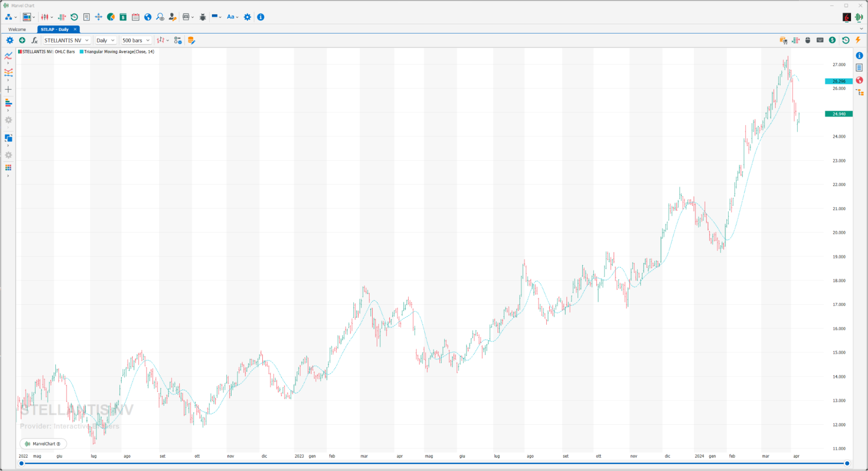The image size is (868, 471).
Task: Click the orange box with cart icon
Action: point(783,40)
